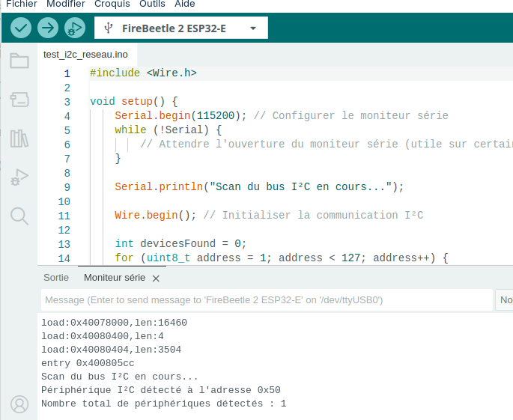Expand the FireBeetle 2 ESP32-E board dropdown
Viewport: 513px width, 420px height.
click(253, 28)
